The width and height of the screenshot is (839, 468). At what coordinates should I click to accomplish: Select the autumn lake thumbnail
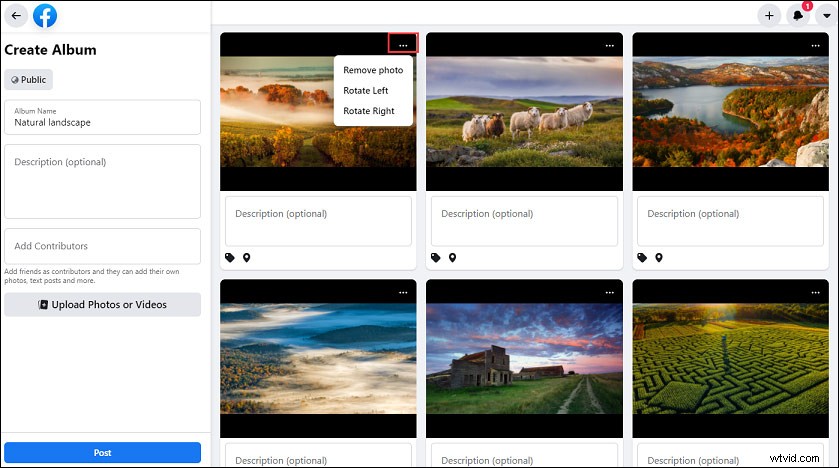pyautogui.click(x=730, y=112)
